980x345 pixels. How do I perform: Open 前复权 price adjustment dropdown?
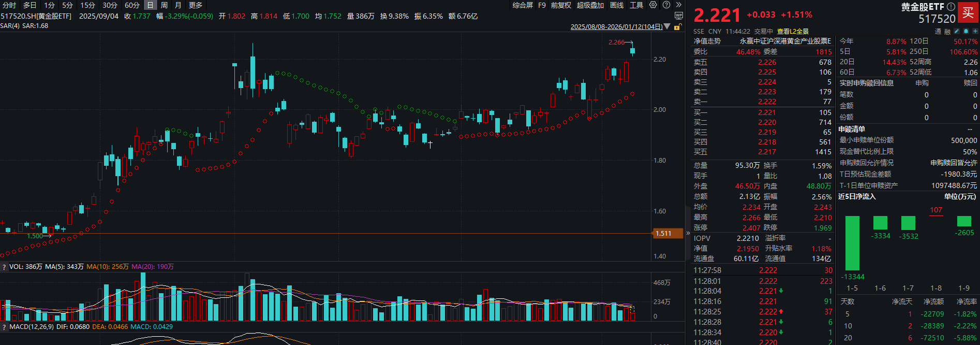pyautogui.click(x=561, y=5)
